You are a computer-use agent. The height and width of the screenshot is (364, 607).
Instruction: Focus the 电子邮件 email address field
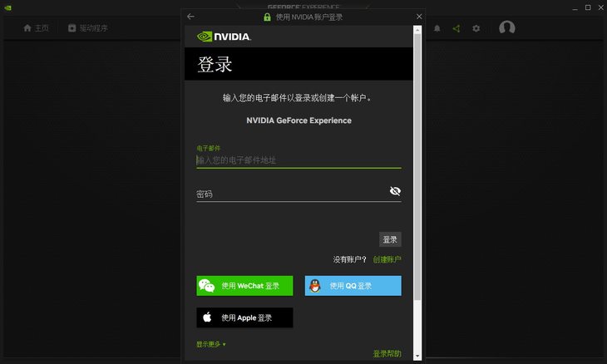click(299, 160)
